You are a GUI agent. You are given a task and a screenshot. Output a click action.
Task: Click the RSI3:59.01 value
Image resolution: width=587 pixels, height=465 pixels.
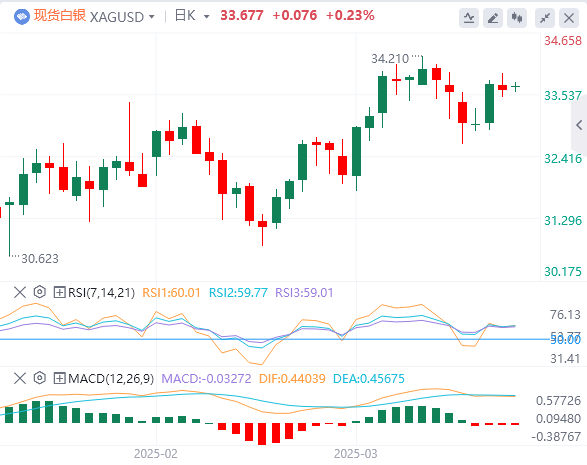point(304,293)
